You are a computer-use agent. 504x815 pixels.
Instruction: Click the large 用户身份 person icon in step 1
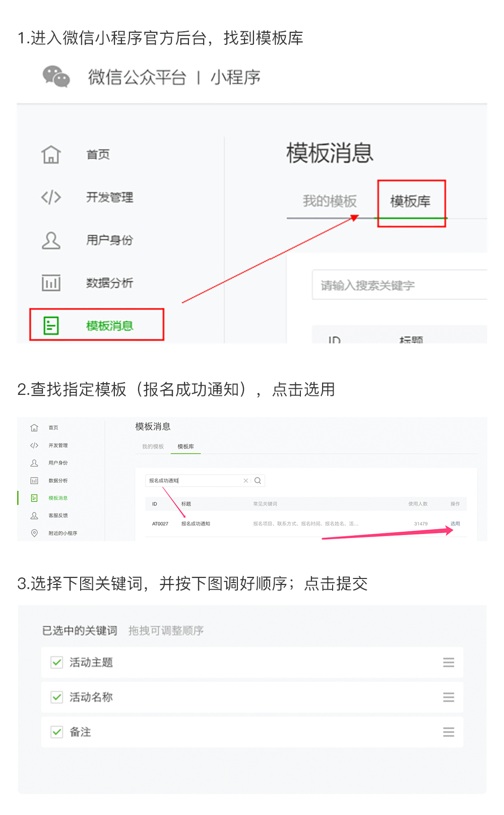pos(51,241)
